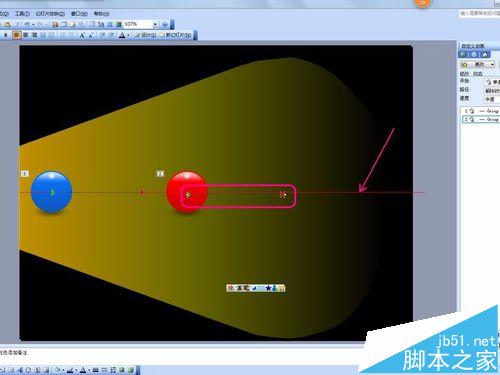Toggle the Align Left button
This screenshot has width=500, height=375.
pyautogui.click(x=17, y=35)
